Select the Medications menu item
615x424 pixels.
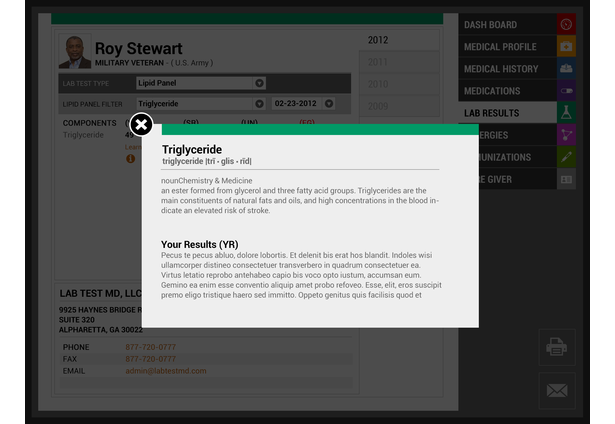(508, 91)
